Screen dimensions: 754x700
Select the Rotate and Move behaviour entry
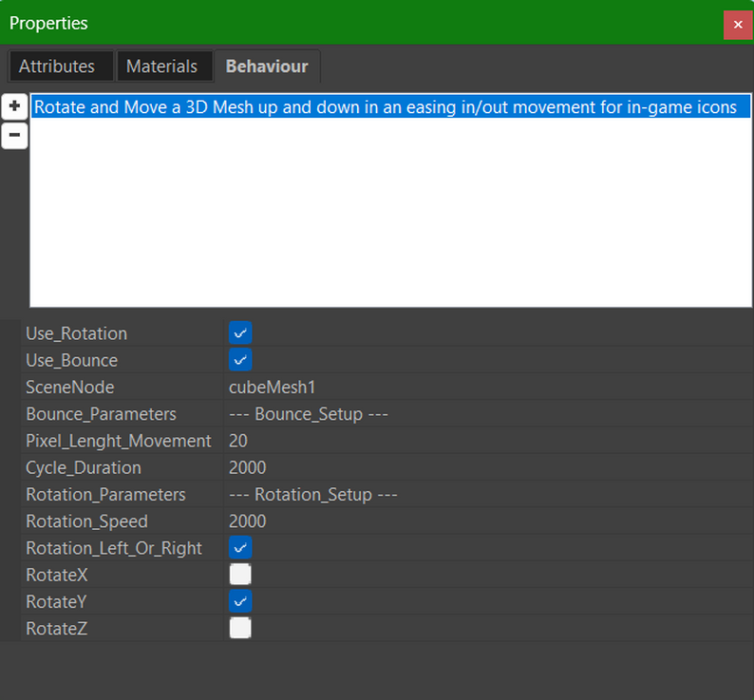pos(390,106)
